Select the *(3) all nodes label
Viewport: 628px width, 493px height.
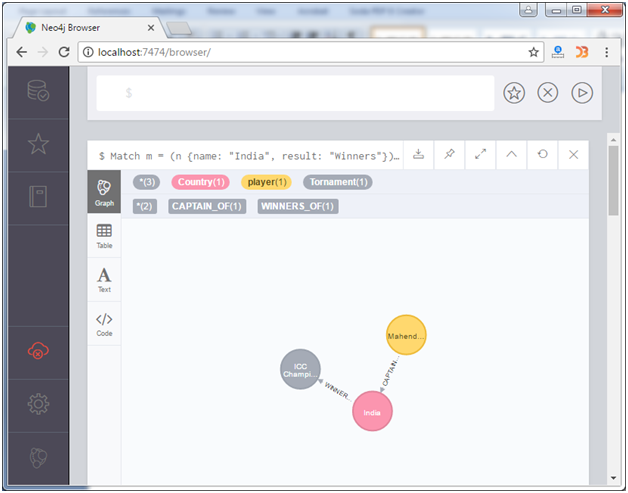(147, 182)
